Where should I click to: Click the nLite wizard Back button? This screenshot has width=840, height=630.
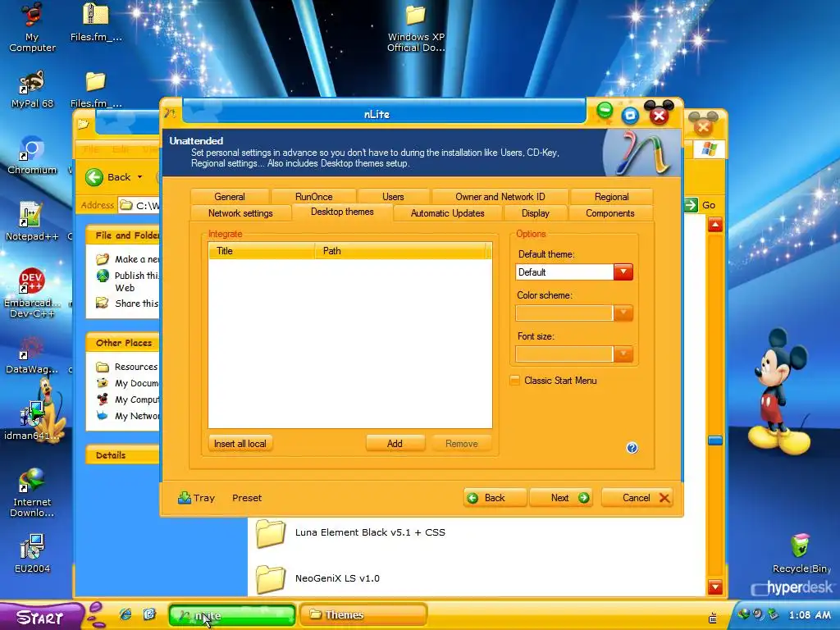pyautogui.click(x=495, y=498)
